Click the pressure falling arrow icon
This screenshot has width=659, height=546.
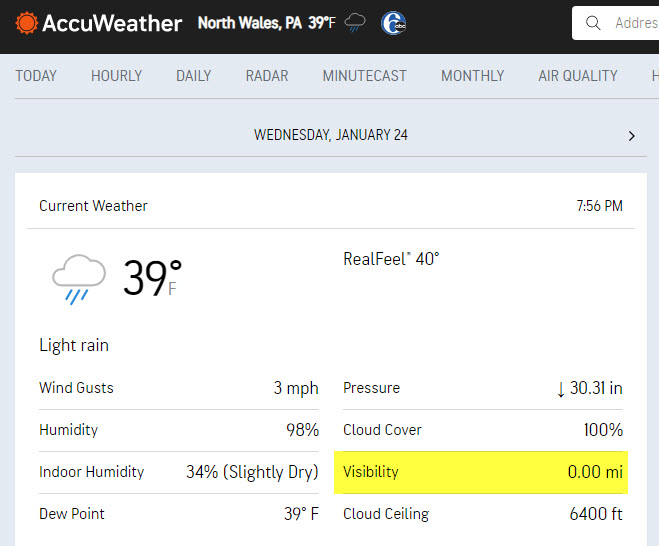click(561, 389)
